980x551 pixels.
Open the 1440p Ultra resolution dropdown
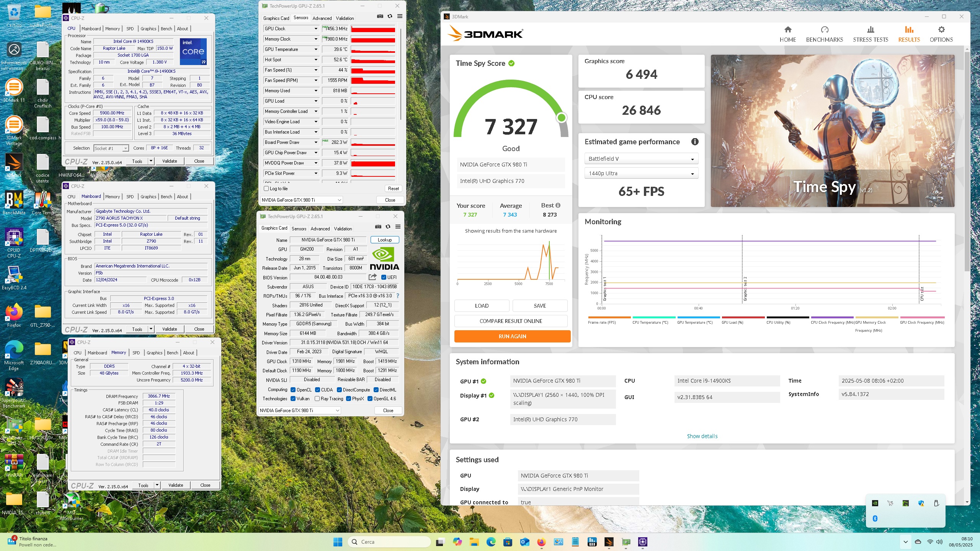pyautogui.click(x=641, y=173)
